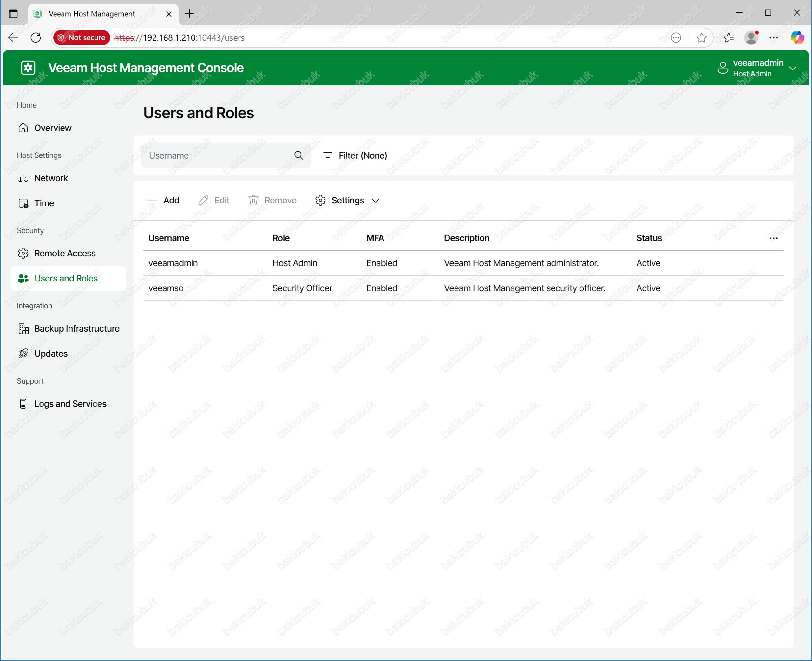The width and height of the screenshot is (812, 661).
Task: Open the browser profile icon
Action: click(751, 38)
